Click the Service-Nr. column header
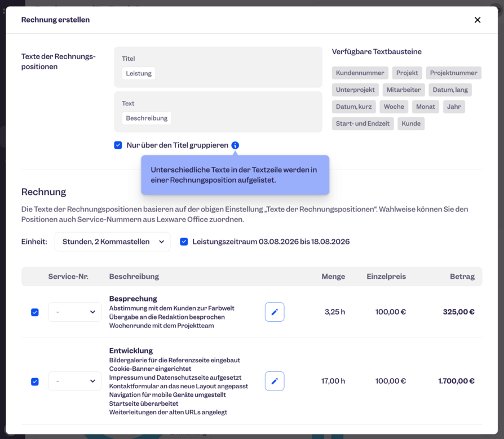The height and width of the screenshot is (439, 504). pos(68,276)
